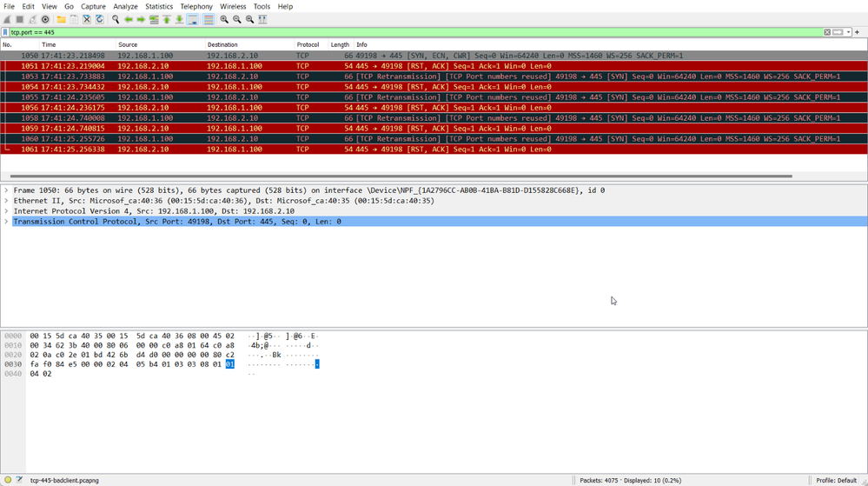Screen dimensions: 868x486
Task: Select packet 1056 row
Action: tap(434, 108)
